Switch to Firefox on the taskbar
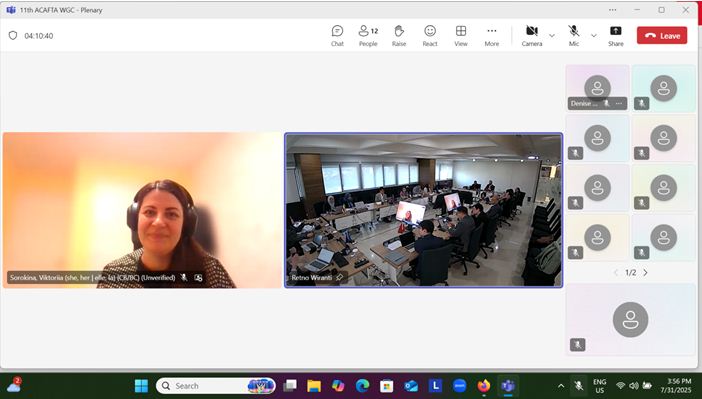 484,386
